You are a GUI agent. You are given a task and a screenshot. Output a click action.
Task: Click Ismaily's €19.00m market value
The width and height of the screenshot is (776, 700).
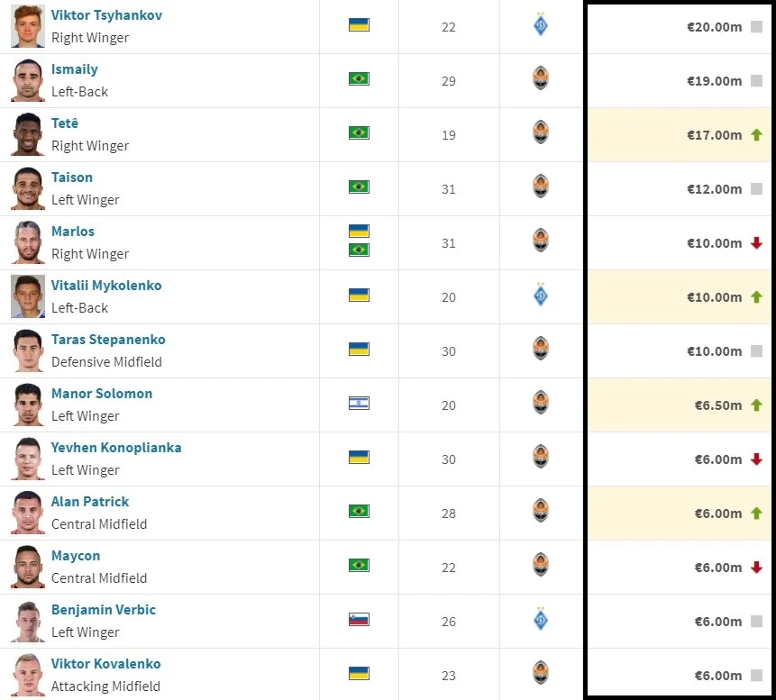coord(714,81)
